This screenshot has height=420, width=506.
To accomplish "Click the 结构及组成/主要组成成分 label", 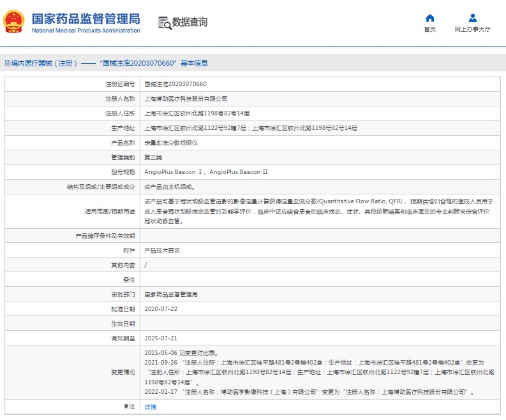I will pyautogui.click(x=101, y=187).
